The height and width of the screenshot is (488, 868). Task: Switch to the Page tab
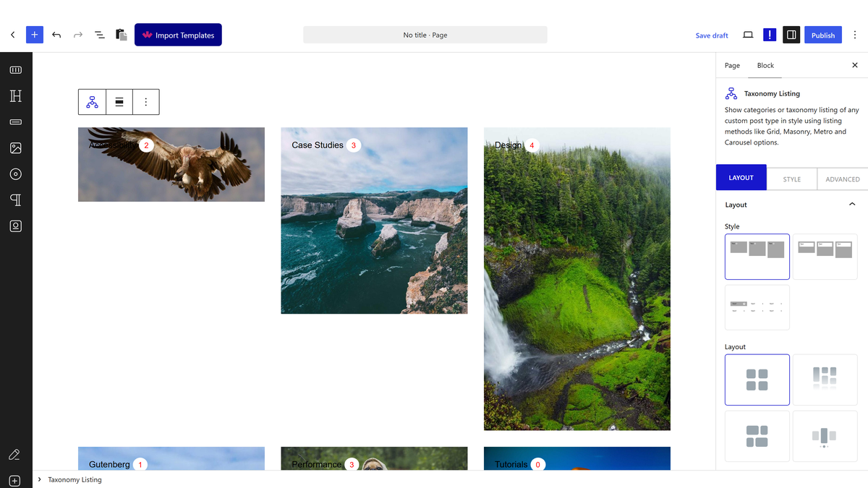pyautogui.click(x=732, y=65)
